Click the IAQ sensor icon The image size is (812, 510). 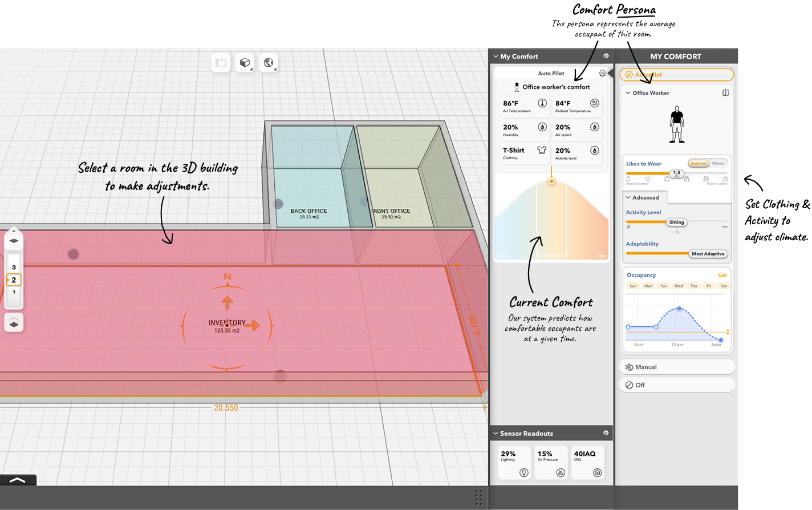(597, 472)
